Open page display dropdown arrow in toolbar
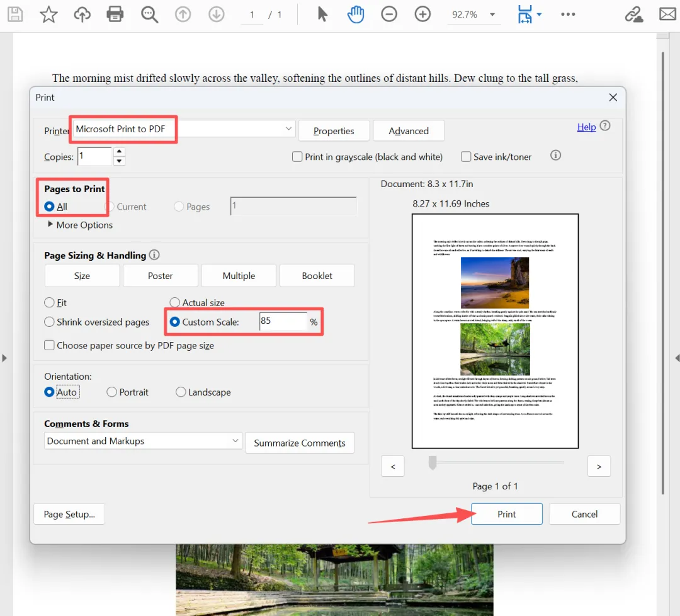Image resolution: width=680 pixels, height=616 pixels. tap(539, 14)
